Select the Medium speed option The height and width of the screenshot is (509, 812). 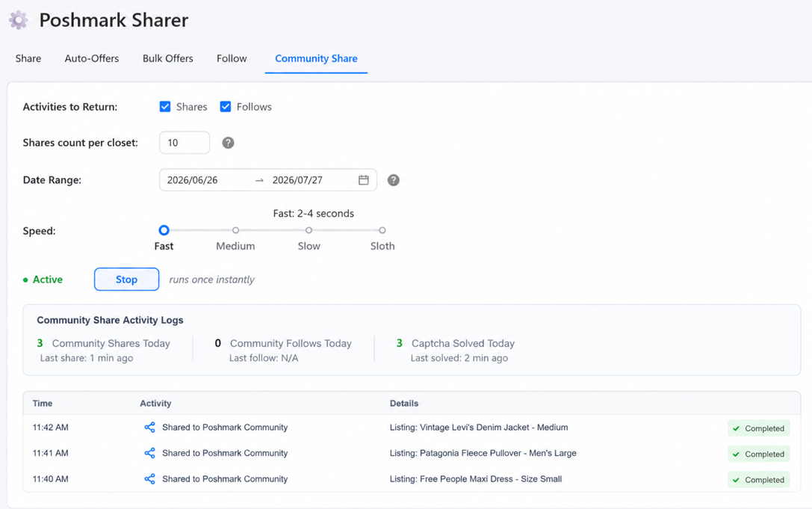coord(235,230)
